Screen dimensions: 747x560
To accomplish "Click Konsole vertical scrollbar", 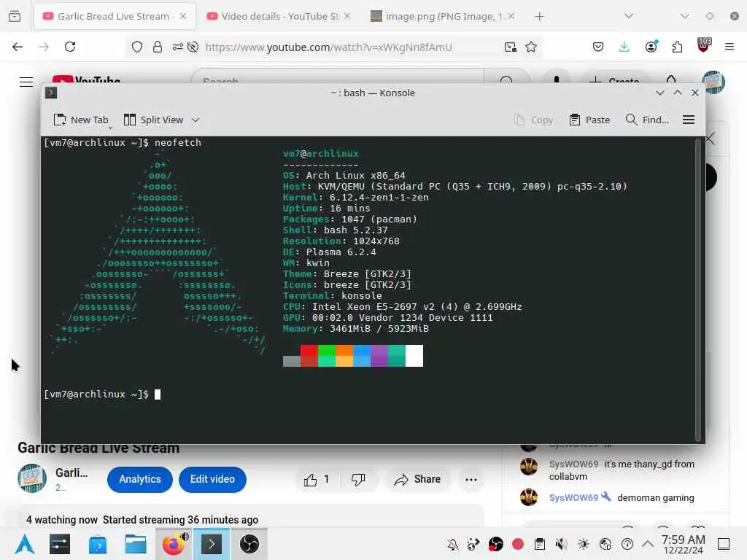I will tap(698, 290).
